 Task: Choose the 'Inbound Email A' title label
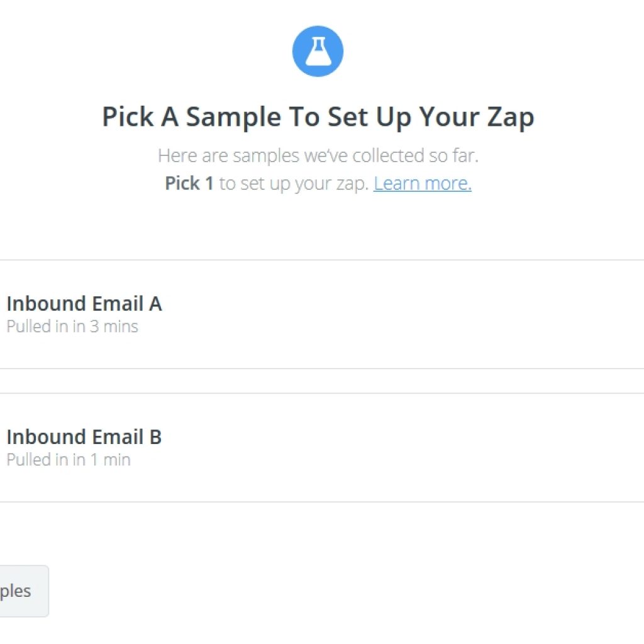(x=84, y=304)
